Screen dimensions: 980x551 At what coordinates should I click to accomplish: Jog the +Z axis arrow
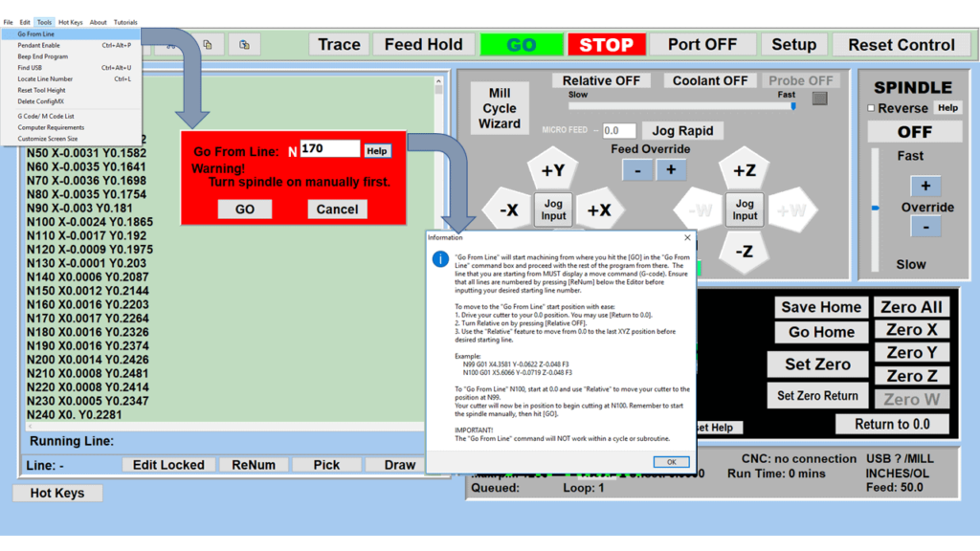coord(744,171)
